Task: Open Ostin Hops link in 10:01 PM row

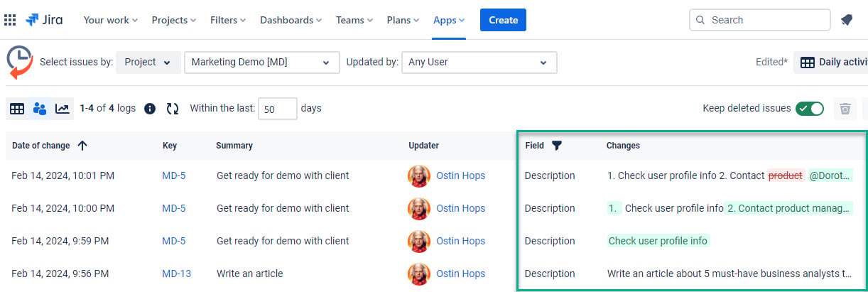Action: (x=461, y=175)
